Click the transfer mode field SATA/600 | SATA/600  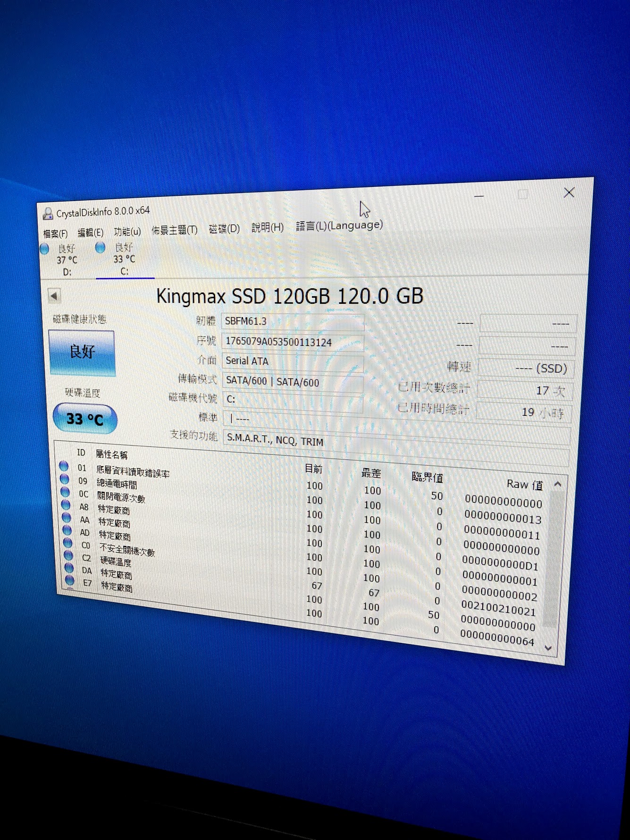[293, 381]
